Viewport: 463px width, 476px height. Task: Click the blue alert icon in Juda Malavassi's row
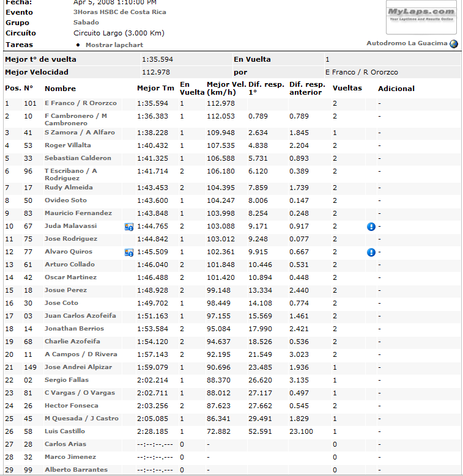click(x=371, y=227)
